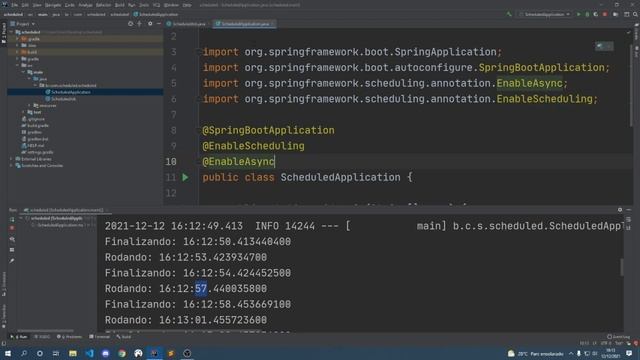Open Discord from taskbar
This screenshot has width=640, height=360.
click(x=105, y=353)
